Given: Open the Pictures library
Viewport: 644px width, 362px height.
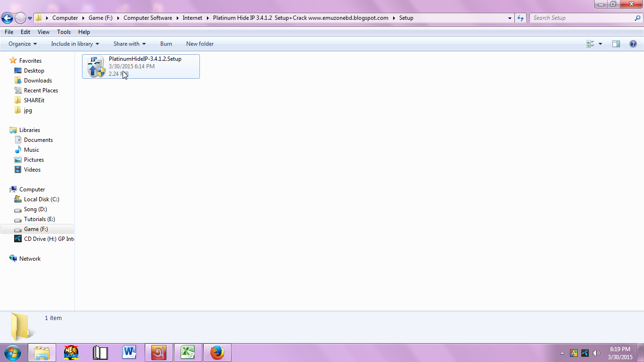Looking at the screenshot, I should pos(33,160).
